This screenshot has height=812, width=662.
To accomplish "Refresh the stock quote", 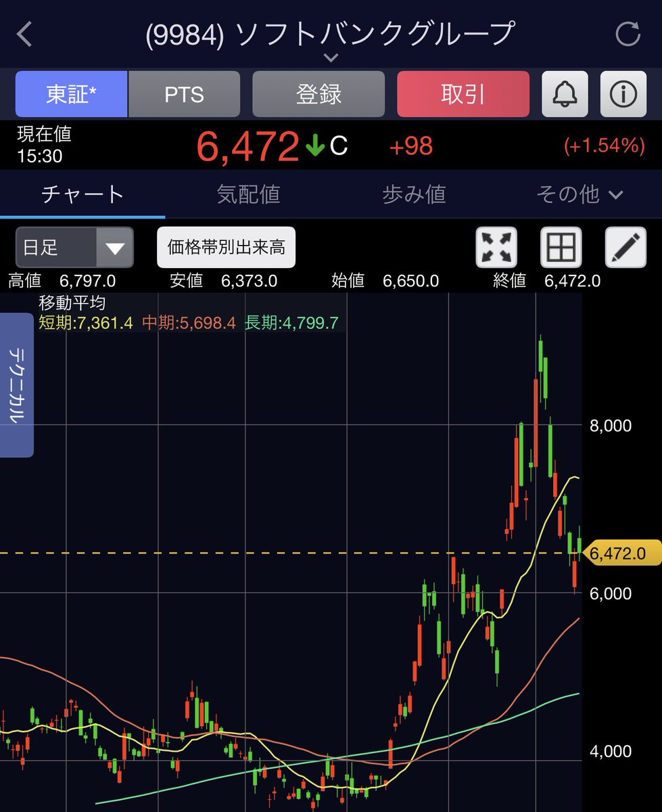I will click(x=628, y=34).
